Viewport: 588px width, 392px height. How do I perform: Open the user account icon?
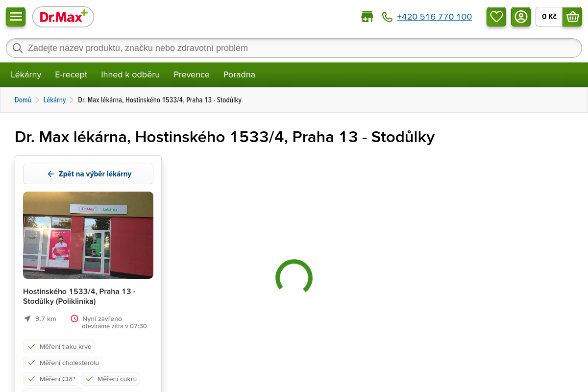521,17
